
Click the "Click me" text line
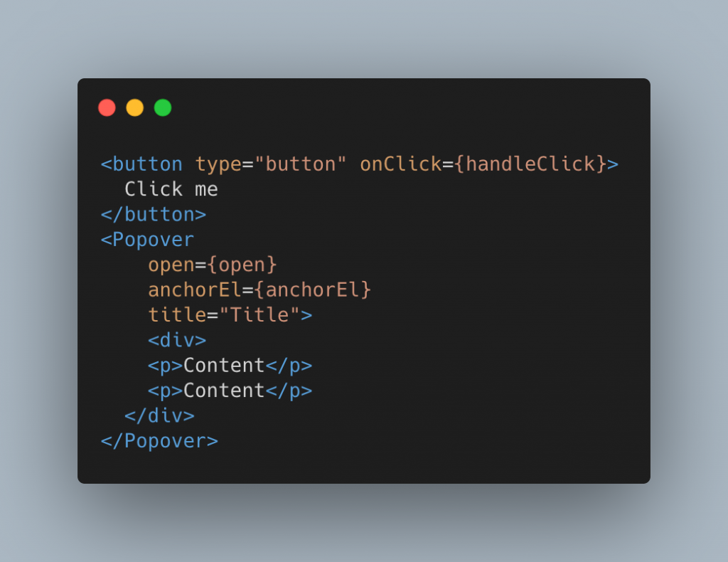171,189
